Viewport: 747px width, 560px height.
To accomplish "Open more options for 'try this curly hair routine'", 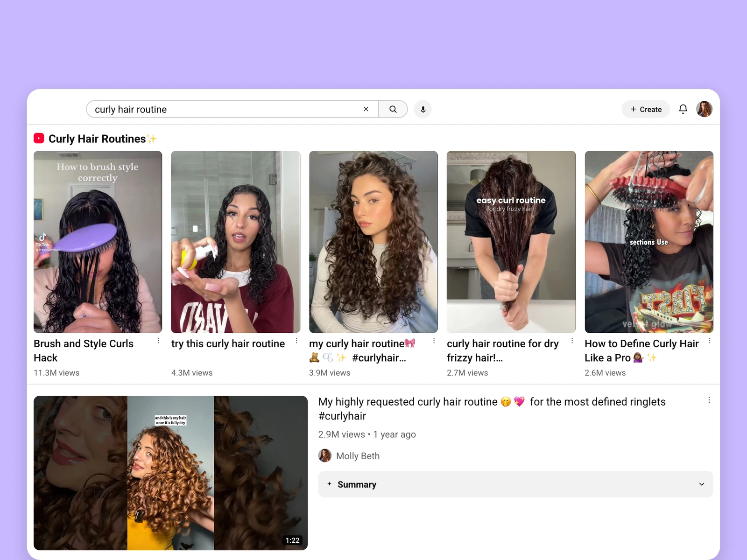I will tap(296, 341).
